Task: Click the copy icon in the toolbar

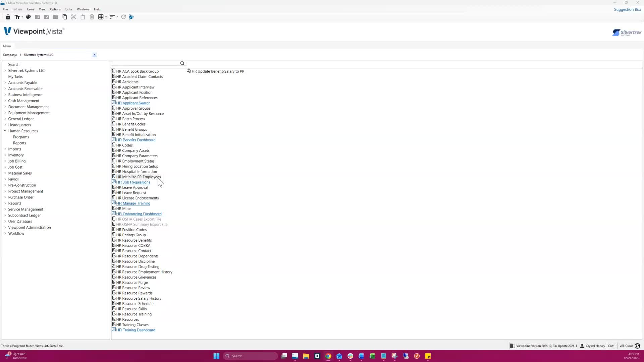Action: click(x=65, y=17)
